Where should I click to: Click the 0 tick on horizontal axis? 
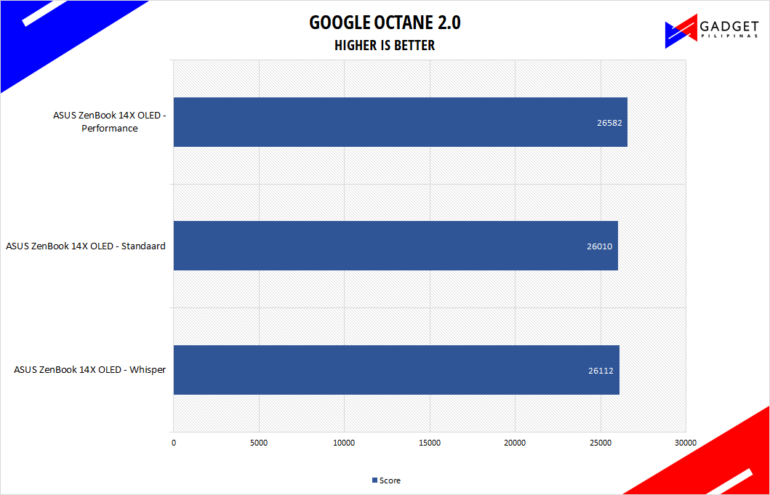coord(174,441)
